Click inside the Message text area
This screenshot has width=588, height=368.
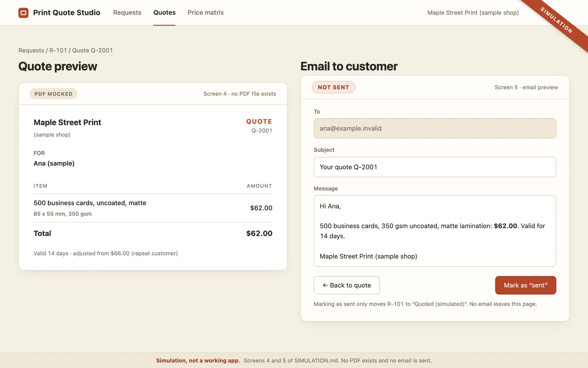[435, 231]
